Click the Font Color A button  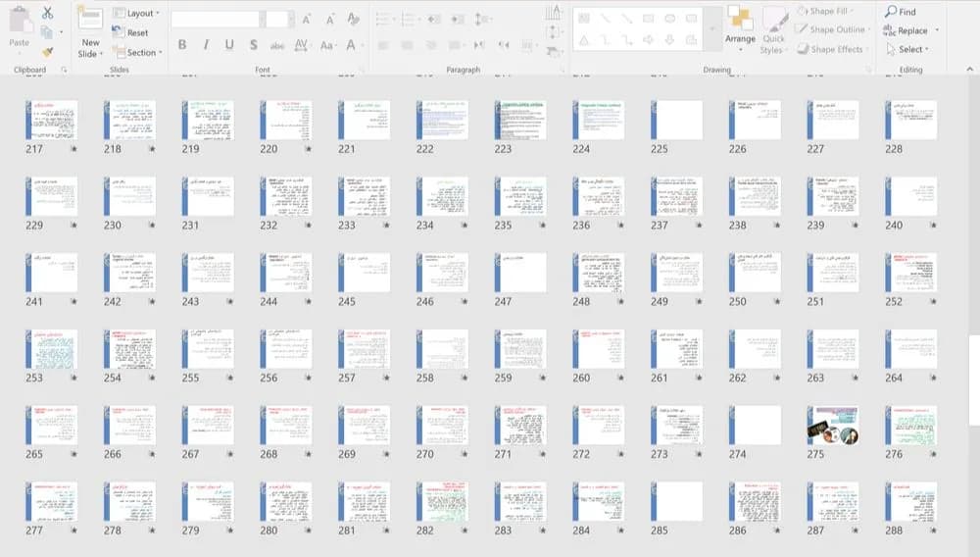(x=351, y=45)
